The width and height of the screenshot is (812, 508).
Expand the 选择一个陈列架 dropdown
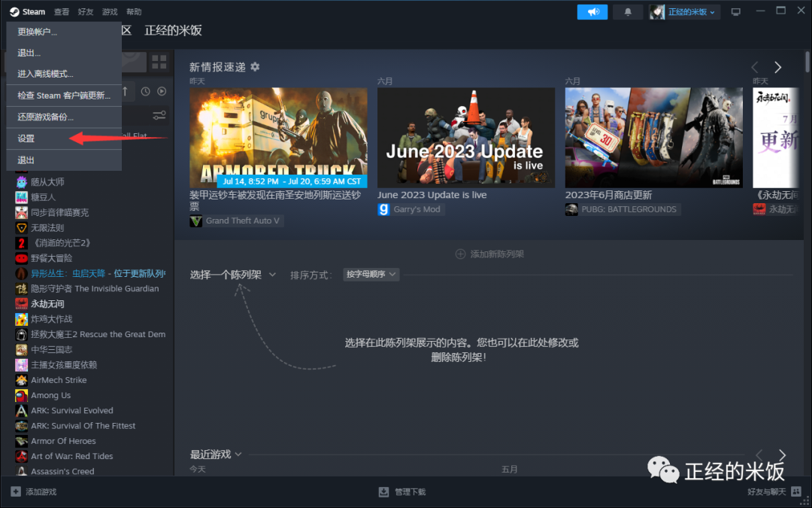[233, 275]
